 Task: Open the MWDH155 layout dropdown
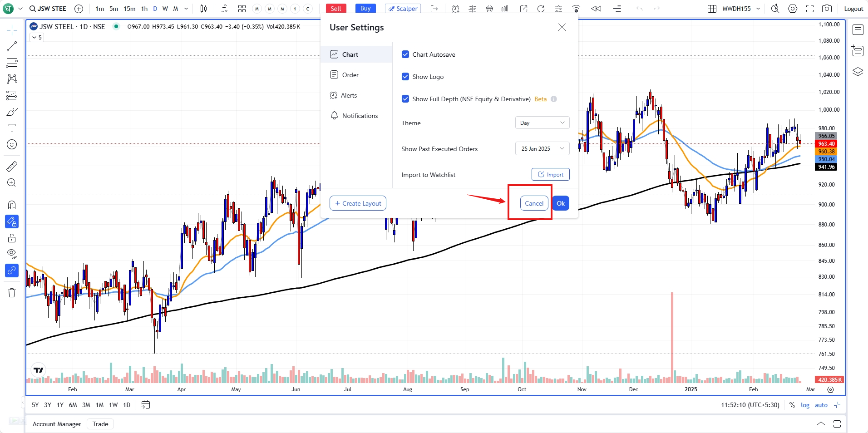point(741,9)
